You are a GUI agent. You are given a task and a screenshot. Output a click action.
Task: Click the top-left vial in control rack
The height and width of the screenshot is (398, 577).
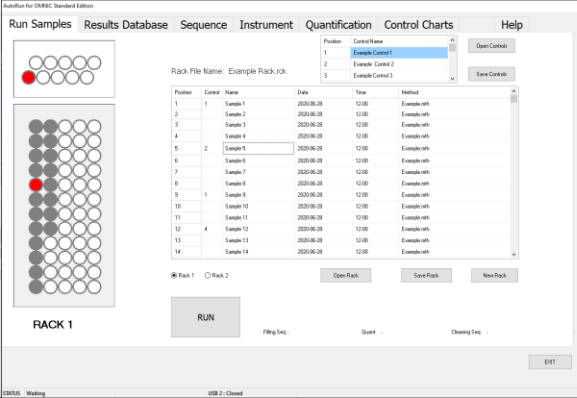pos(36,63)
